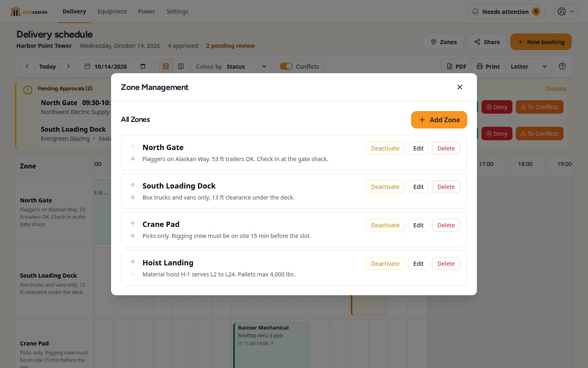588x368 pixels.
Task: Delete the South Loading Dock zone
Action: coord(446,187)
